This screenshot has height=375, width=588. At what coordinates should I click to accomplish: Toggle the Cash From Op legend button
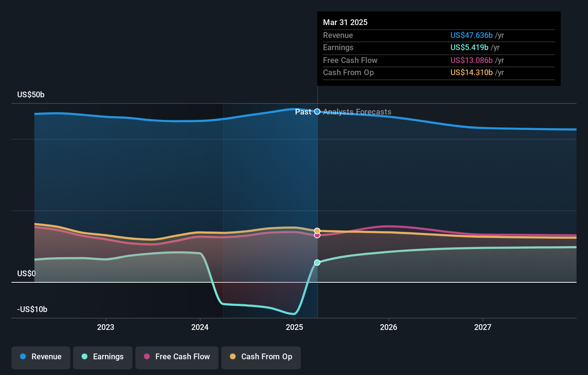coord(261,357)
